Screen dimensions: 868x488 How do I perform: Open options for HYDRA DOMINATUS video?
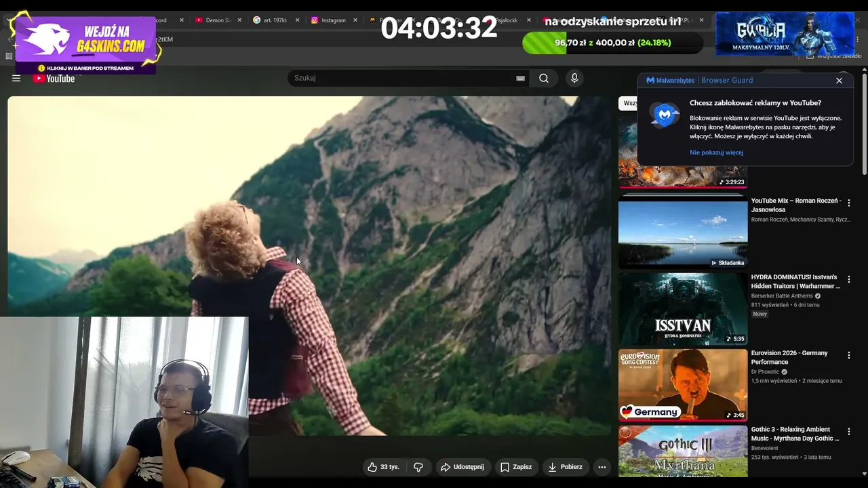[848, 279]
